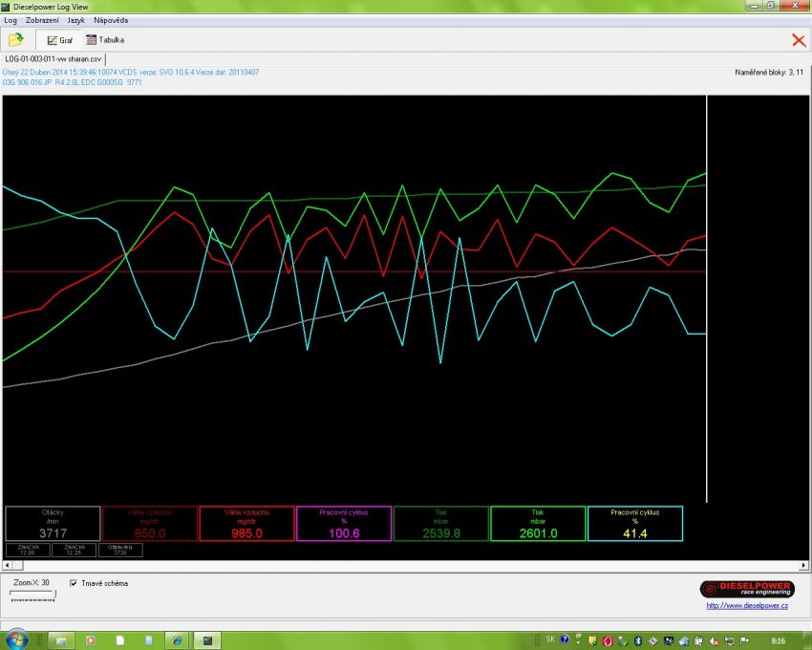Image resolution: width=812 pixels, height=650 pixels.
Task: Click the ZNAČKA 12.08 marker box
Action: (x=28, y=550)
